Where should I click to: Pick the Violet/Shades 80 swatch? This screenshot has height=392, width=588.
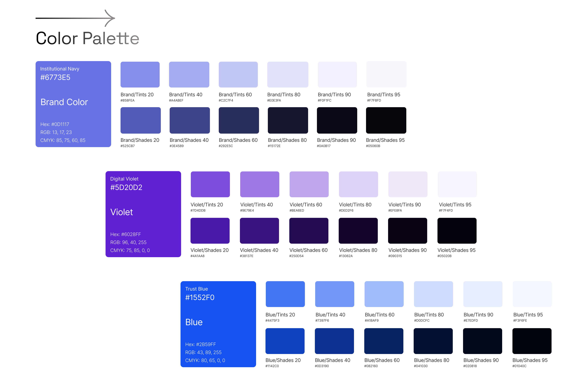pyautogui.click(x=358, y=231)
